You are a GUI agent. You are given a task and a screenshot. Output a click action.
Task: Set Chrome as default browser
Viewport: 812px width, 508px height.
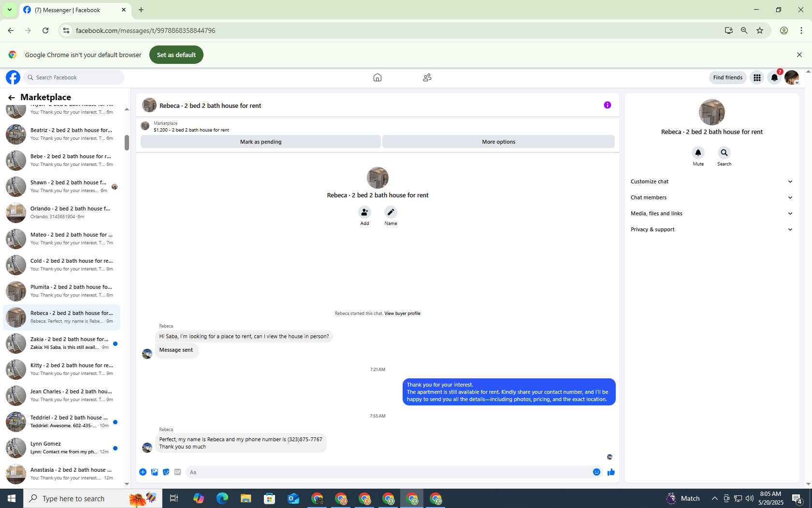(x=176, y=55)
